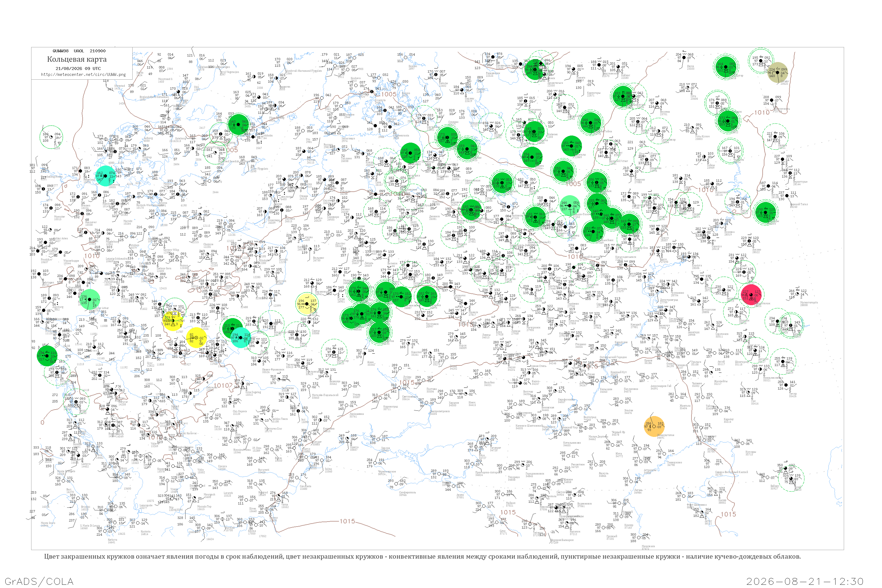Click the header code "QUWW98 UAOL 210900"
Viewport: 882px width, 588px height.
click(79, 51)
